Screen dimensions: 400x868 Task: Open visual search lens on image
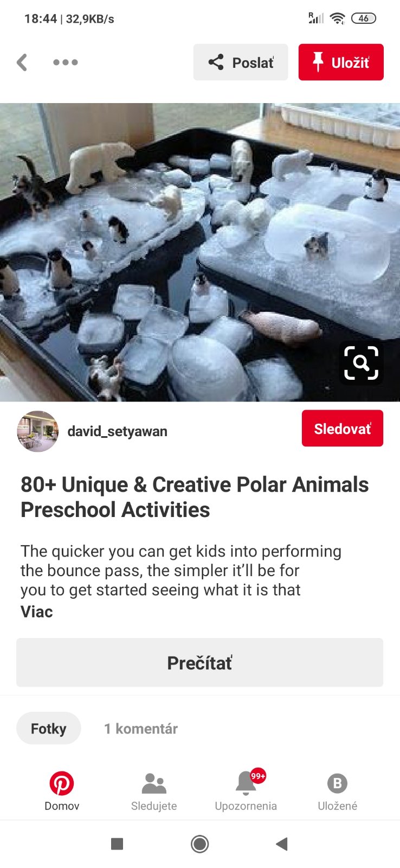361,362
